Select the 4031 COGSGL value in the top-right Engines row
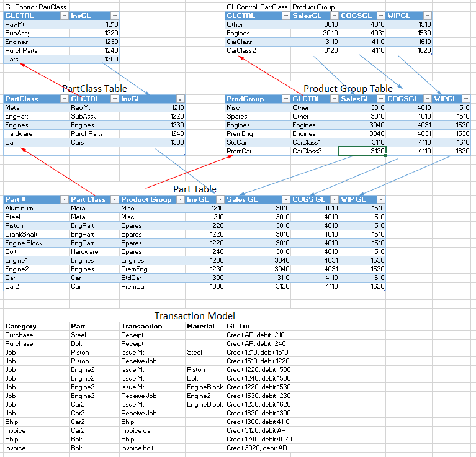Image resolution: width=476 pixels, height=457 pixels. click(362, 33)
